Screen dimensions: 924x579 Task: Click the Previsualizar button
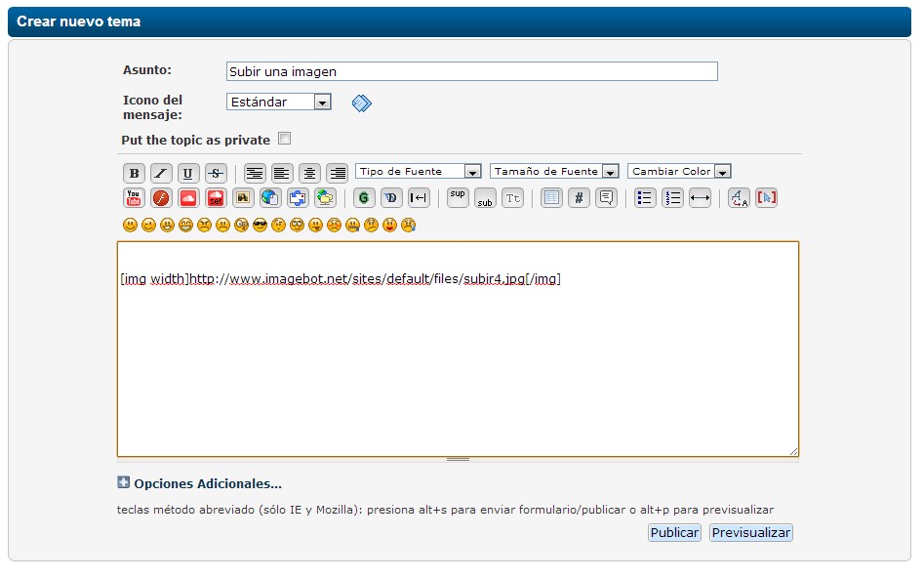750,532
